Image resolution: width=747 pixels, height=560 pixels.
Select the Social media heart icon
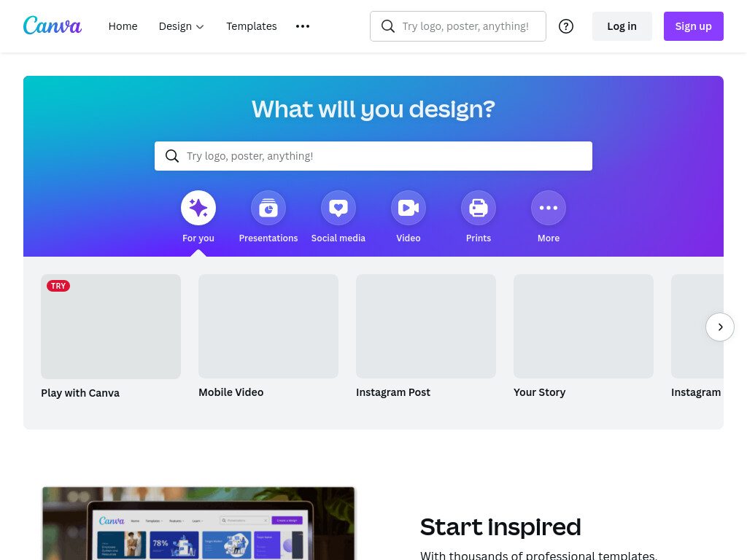338,208
